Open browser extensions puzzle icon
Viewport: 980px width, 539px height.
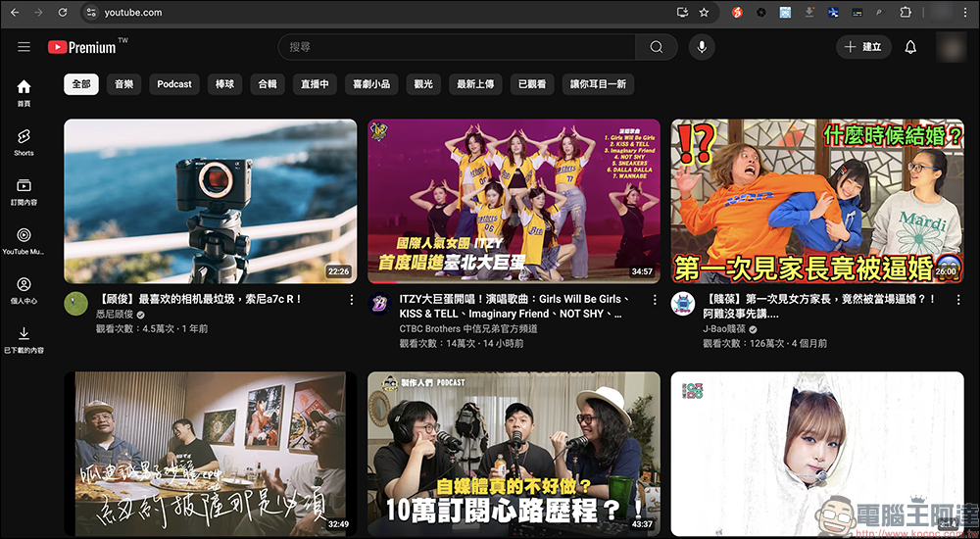coord(905,13)
